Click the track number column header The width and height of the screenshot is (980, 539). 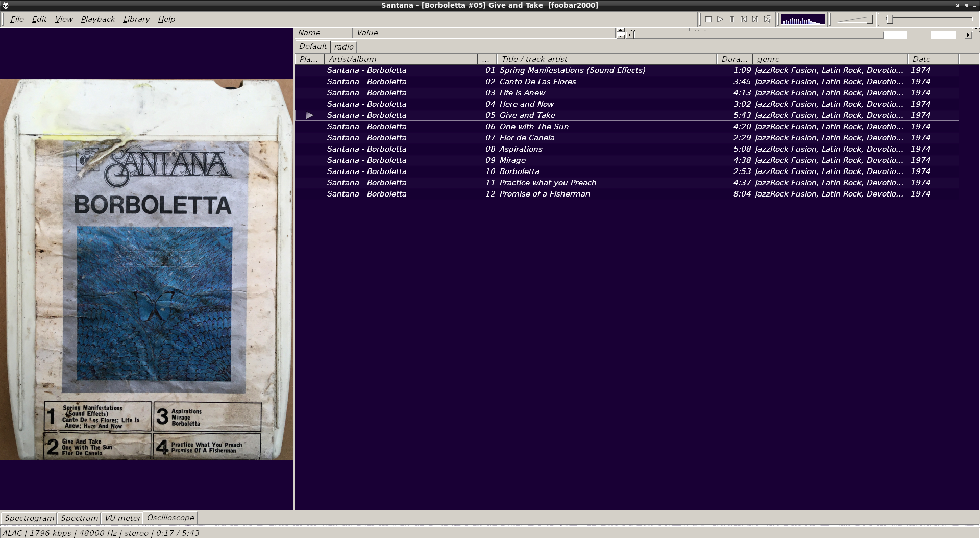(x=487, y=59)
